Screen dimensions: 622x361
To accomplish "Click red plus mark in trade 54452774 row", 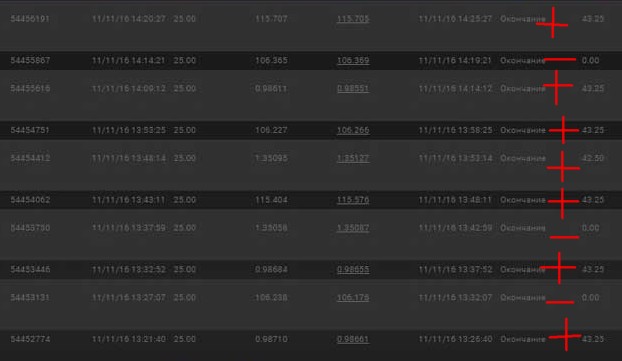I will 566,336.
